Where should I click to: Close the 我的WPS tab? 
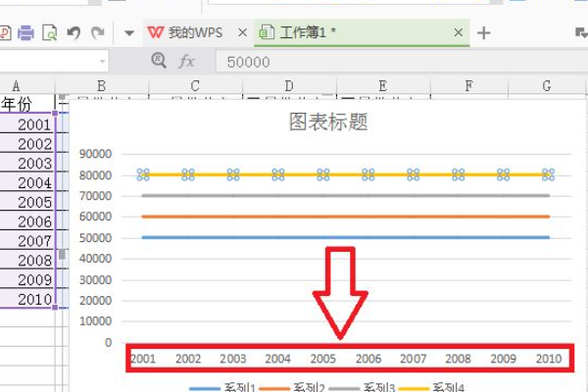pos(243,32)
